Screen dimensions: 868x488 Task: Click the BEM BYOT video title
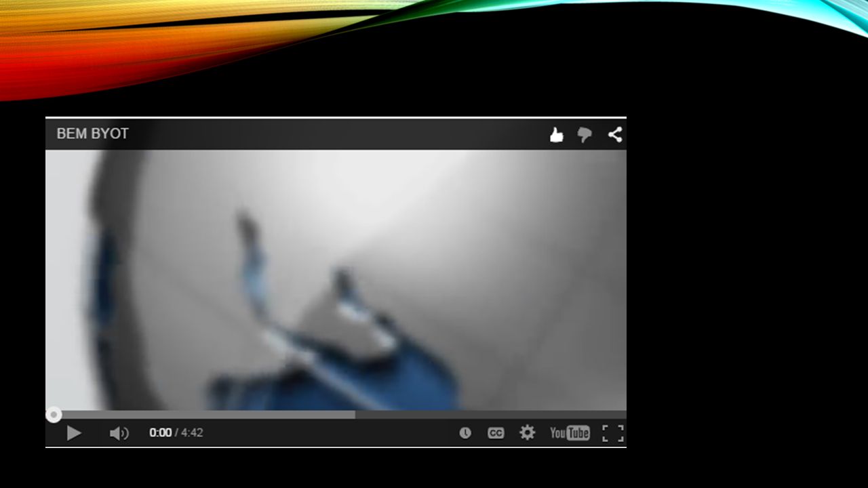[92, 134]
